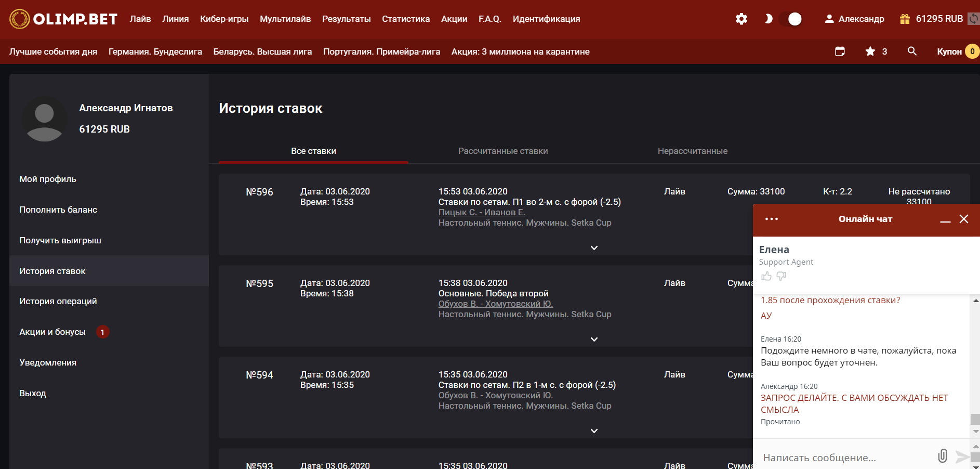Rate support agent with thumbs down
Screen dimensions: 980x469
tap(782, 276)
